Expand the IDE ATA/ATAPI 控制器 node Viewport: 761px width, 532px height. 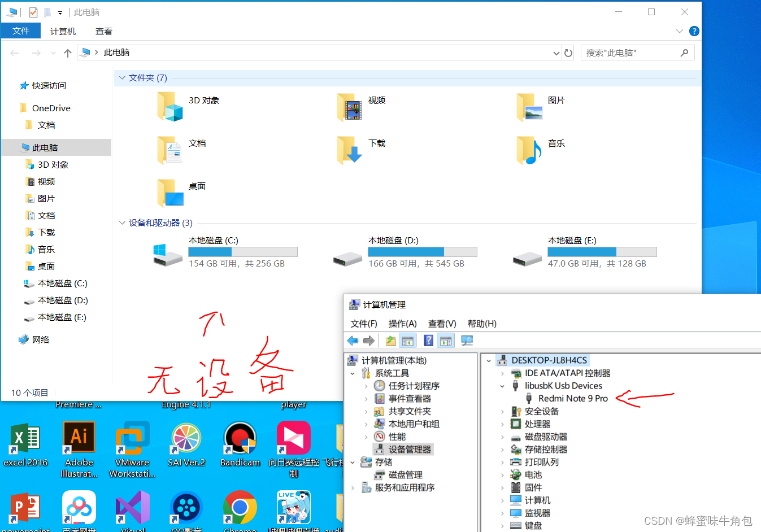tap(502, 373)
